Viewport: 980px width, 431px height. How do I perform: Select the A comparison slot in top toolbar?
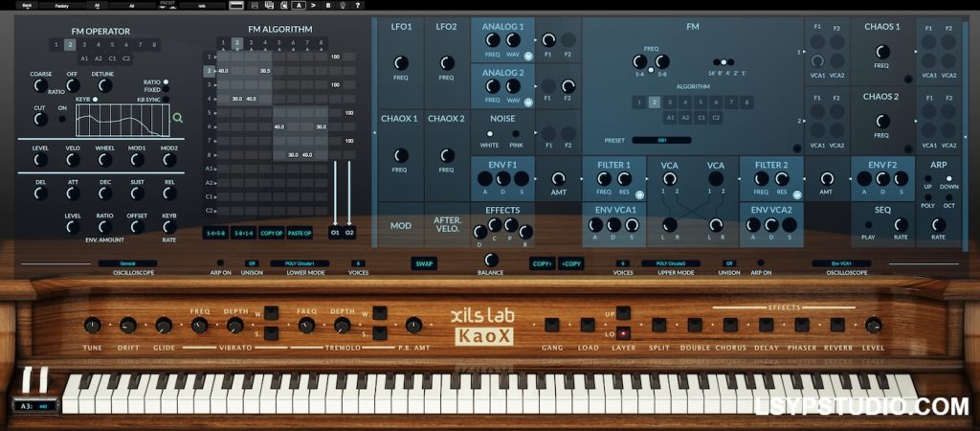300,5
